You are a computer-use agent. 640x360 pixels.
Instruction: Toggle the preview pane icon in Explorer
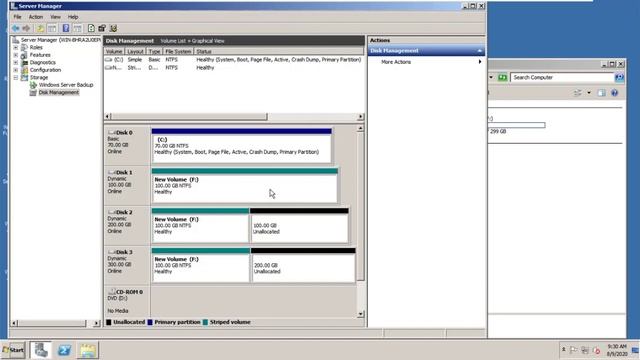(601, 93)
